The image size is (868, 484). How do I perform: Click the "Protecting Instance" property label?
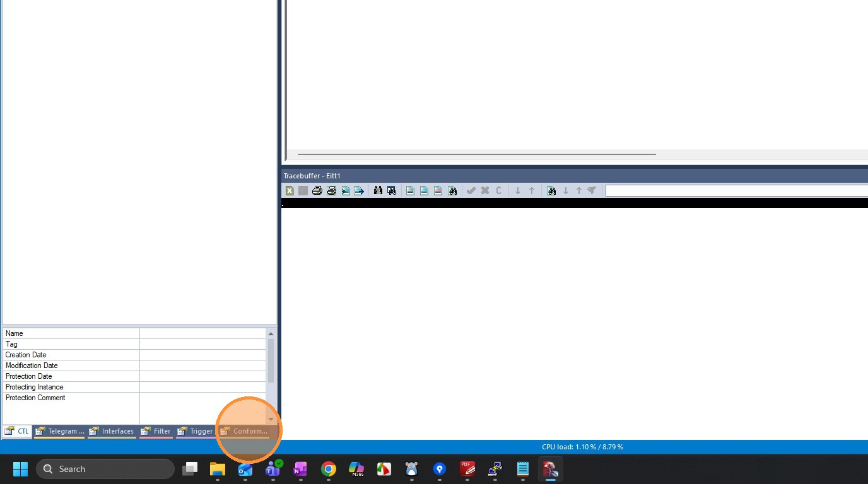click(x=35, y=387)
